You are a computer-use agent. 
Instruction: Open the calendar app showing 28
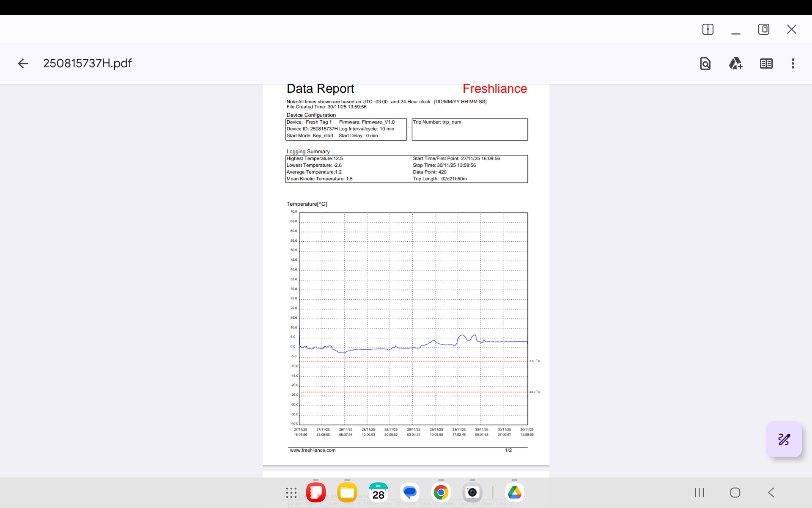[379, 492]
